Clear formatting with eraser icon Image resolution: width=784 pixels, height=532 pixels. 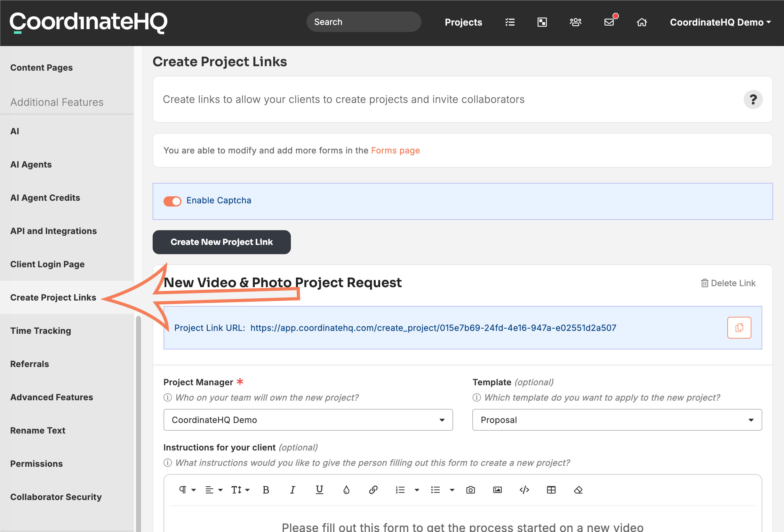point(578,490)
